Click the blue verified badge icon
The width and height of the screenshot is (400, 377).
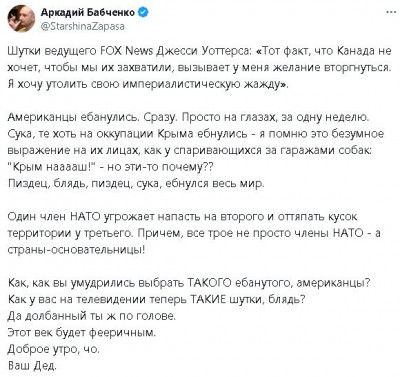144,13
